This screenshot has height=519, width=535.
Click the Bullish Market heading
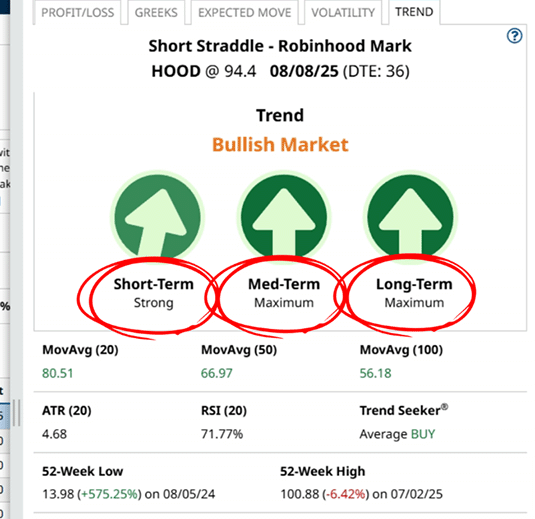point(280,145)
